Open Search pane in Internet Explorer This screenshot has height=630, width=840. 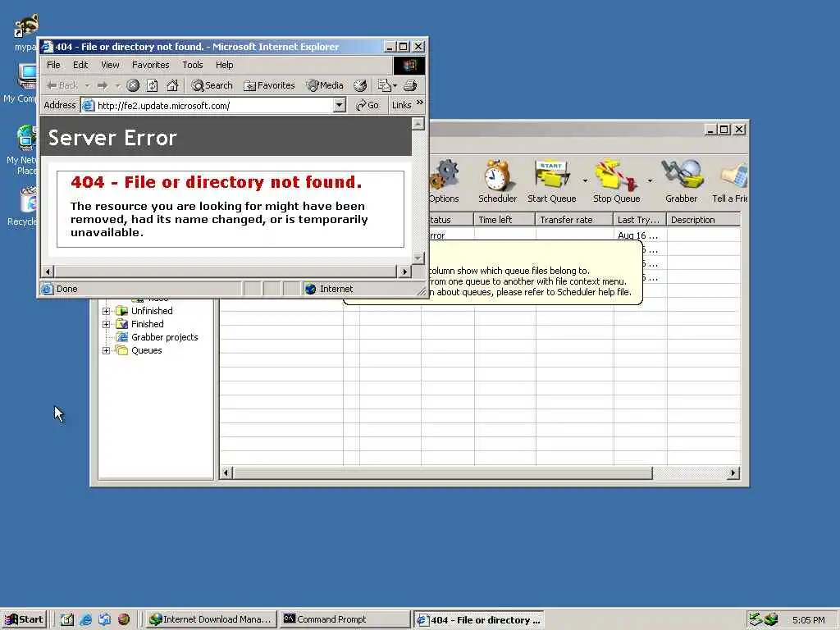pyautogui.click(x=212, y=85)
